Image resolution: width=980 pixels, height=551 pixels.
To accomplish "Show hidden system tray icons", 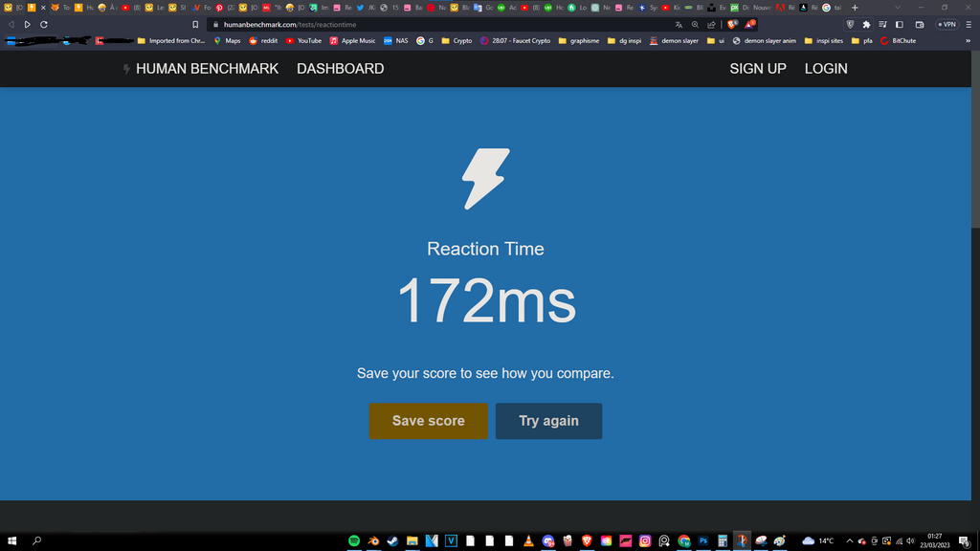I will (850, 541).
